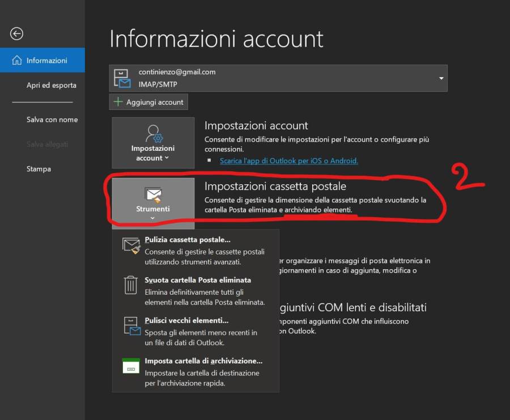The height and width of the screenshot is (420, 510).
Task: Click the Pulizia cassetta postale broom icon
Action: point(131,246)
